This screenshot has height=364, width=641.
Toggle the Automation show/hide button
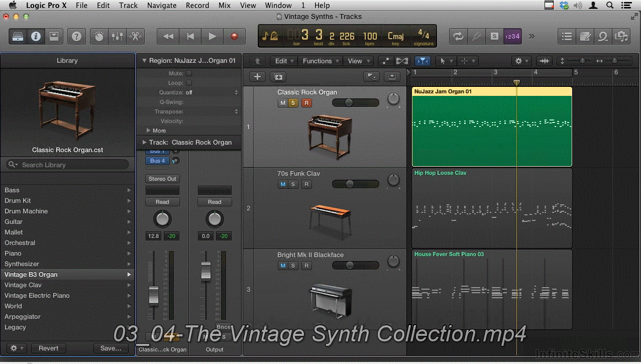coord(386,61)
